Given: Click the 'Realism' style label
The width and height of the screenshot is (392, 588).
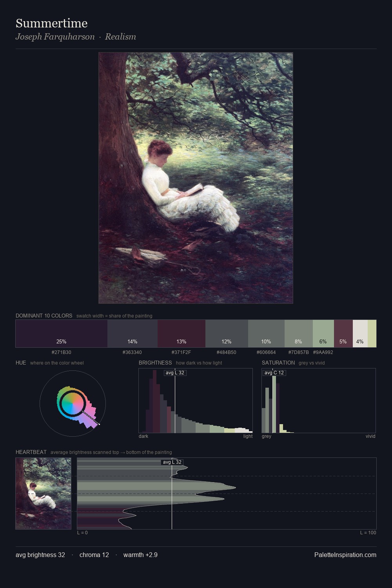Looking at the screenshot, I should point(120,37).
